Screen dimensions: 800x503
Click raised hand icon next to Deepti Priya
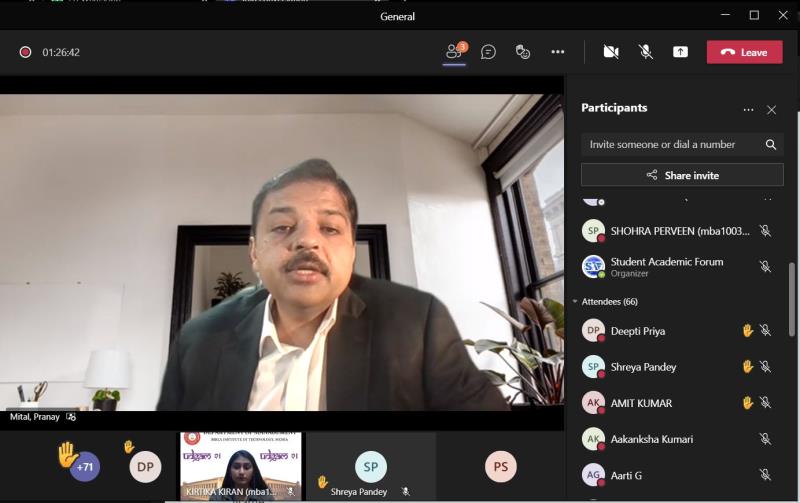[747, 331]
